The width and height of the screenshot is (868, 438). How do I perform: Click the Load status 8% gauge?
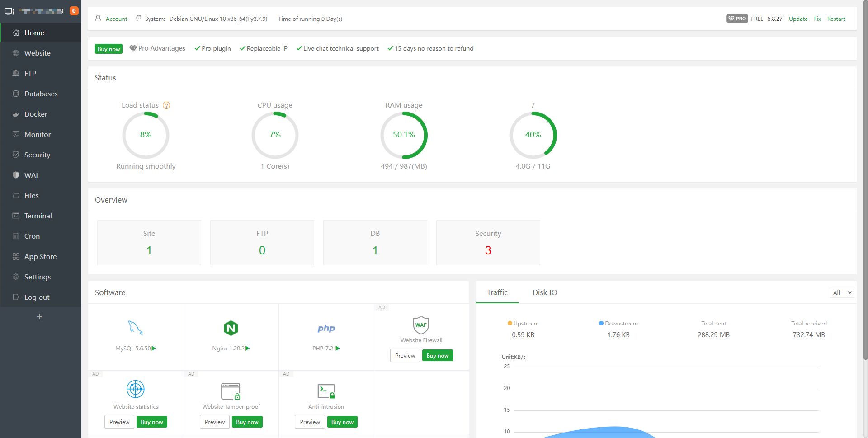tap(146, 135)
